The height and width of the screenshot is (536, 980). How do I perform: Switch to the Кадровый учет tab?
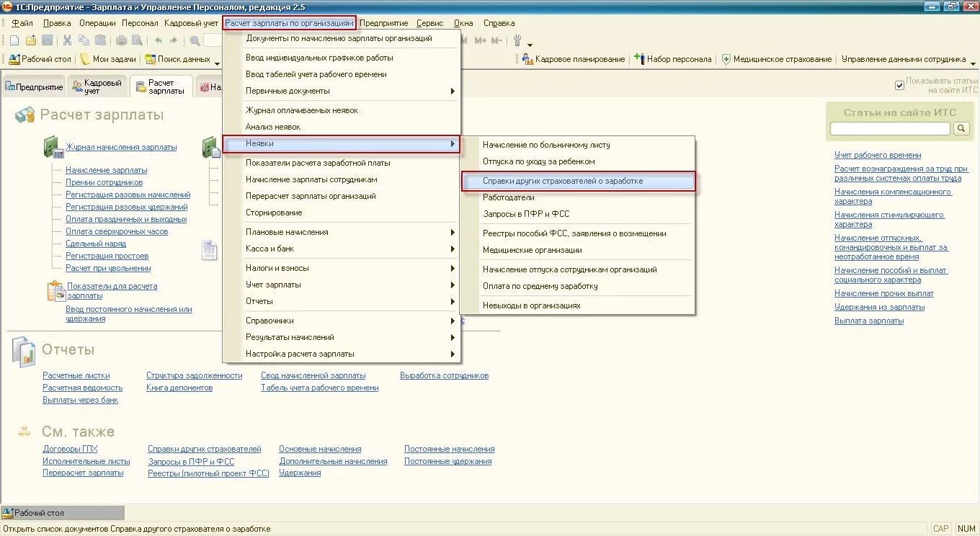[x=97, y=86]
